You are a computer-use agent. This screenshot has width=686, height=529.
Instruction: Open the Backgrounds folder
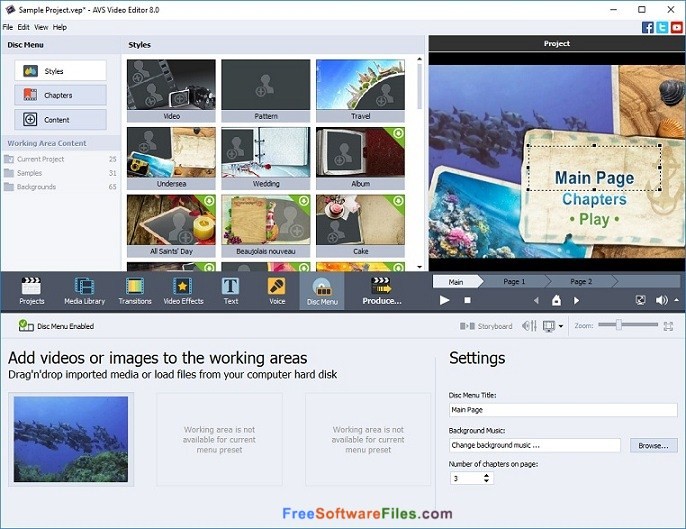pyautogui.click(x=60, y=187)
